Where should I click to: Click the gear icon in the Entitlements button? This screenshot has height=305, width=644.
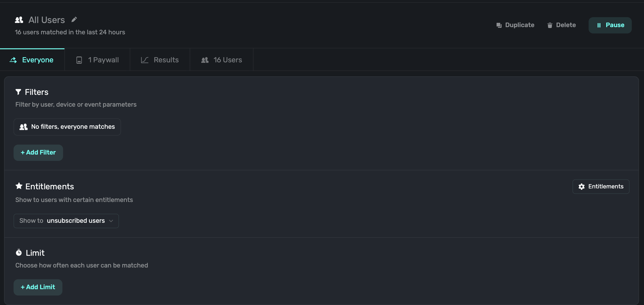582,187
